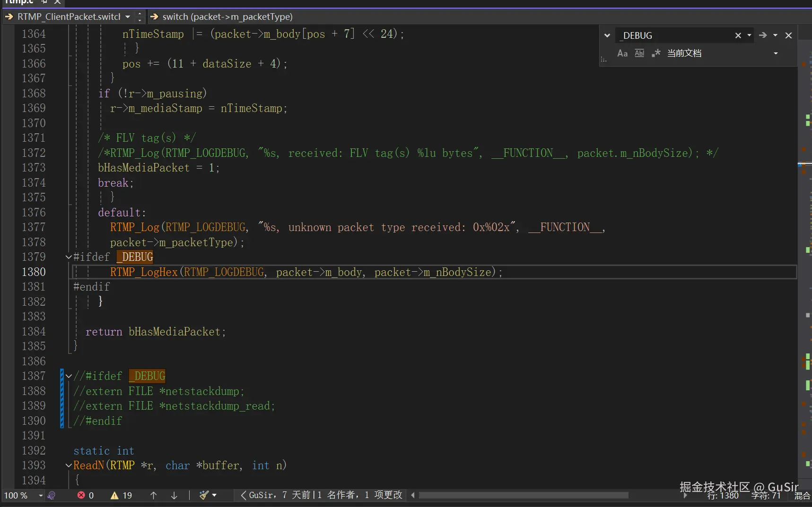This screenshot has width=812, height=507.
Task: Open the RTMP_ClientPacket.switch scope dropdown
Action: point(128,17)
